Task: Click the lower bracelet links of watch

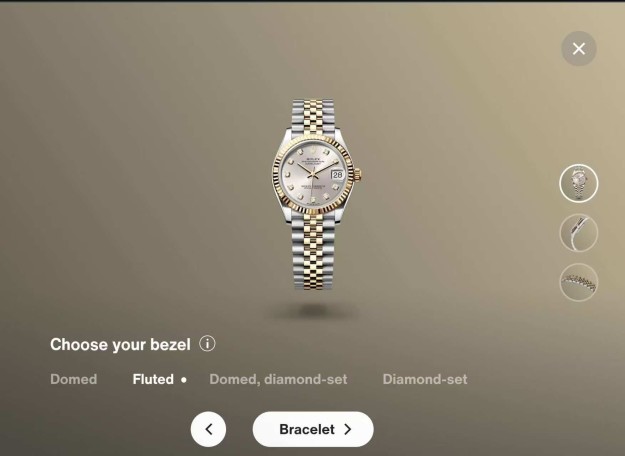Action: (x=313, y=251)
